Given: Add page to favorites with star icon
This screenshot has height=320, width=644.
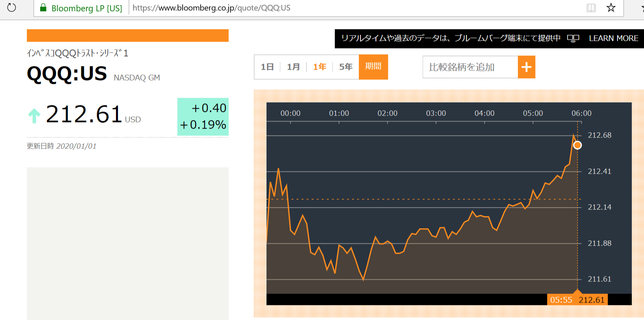Looking at the screenshot, I should coord(611,8).
